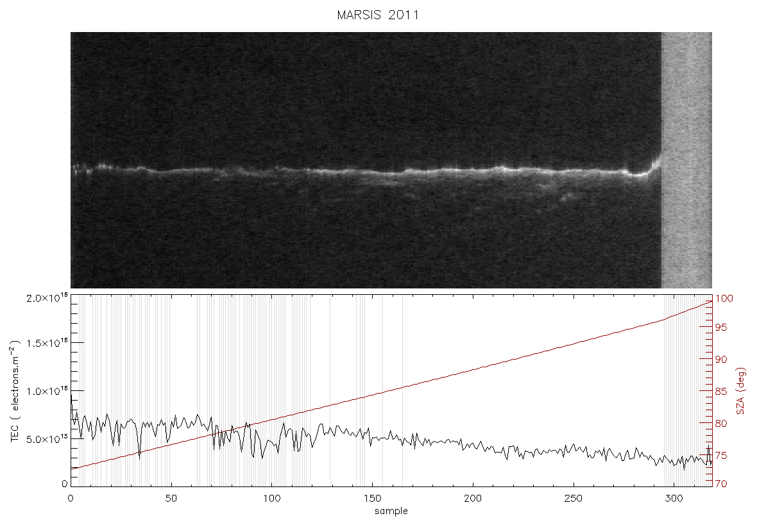Click the 50 tick on sample axis
The height and width of the screenshot is (532, 757).
click(x=171, y=499)
